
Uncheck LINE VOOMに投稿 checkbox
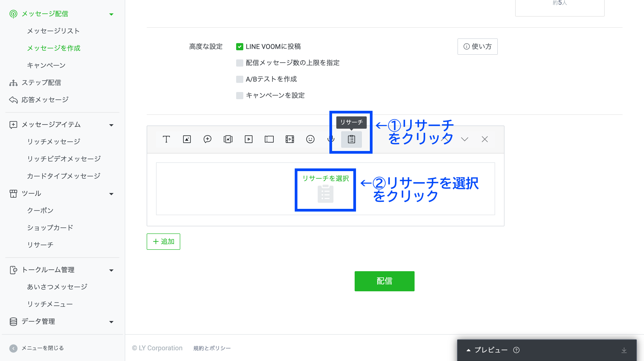239,47
